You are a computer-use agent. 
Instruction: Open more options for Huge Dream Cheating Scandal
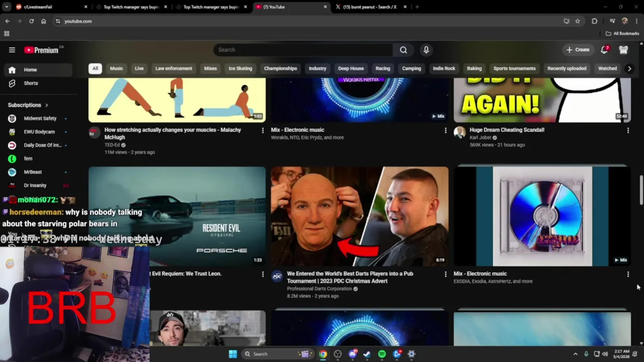[x=628, y=130]
